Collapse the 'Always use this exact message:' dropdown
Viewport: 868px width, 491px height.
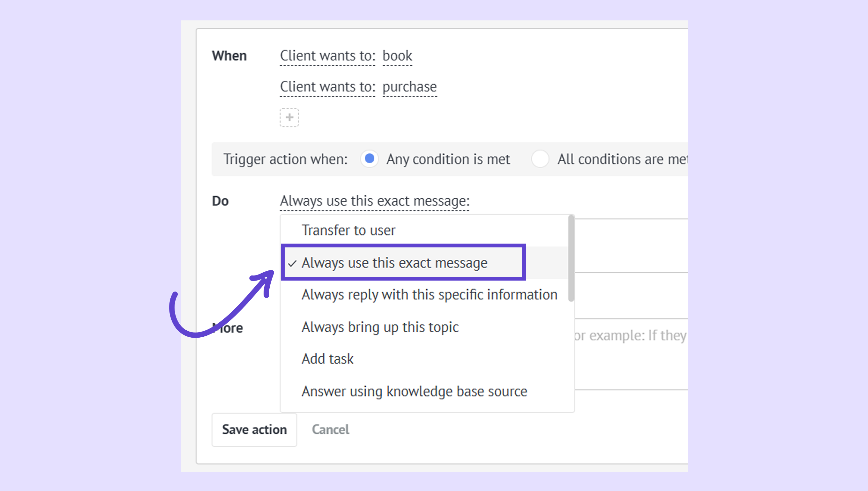pos(374,201)
